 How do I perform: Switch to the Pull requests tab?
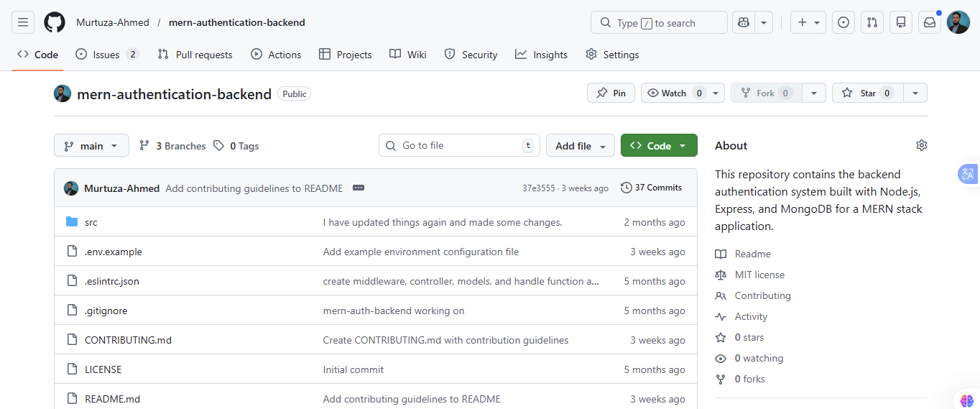click(x=195, y=55)
